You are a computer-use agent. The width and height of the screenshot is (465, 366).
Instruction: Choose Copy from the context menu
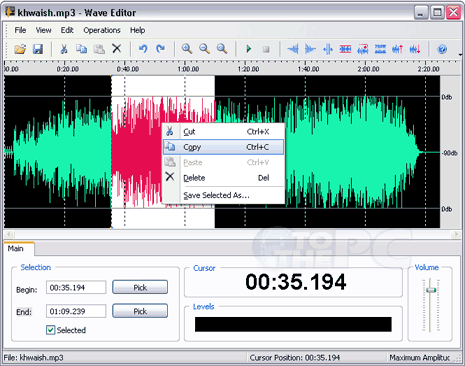(223, 147)
